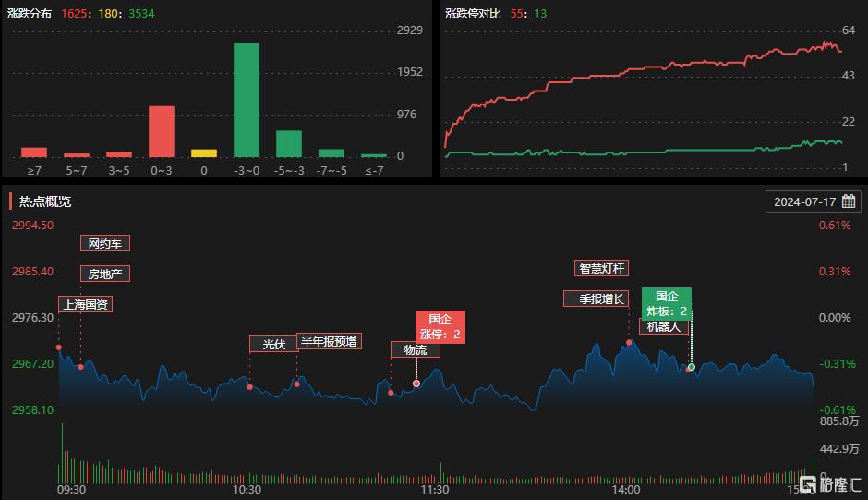Click the green -7~-5 distribution bar
Viewport: 868px width, 500px height.
(x=331, y=153)
